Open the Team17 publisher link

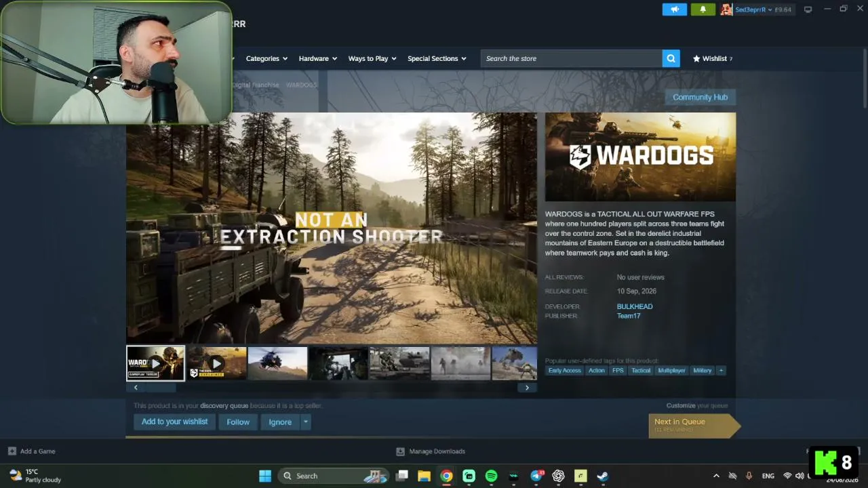[x=629, y=316]
